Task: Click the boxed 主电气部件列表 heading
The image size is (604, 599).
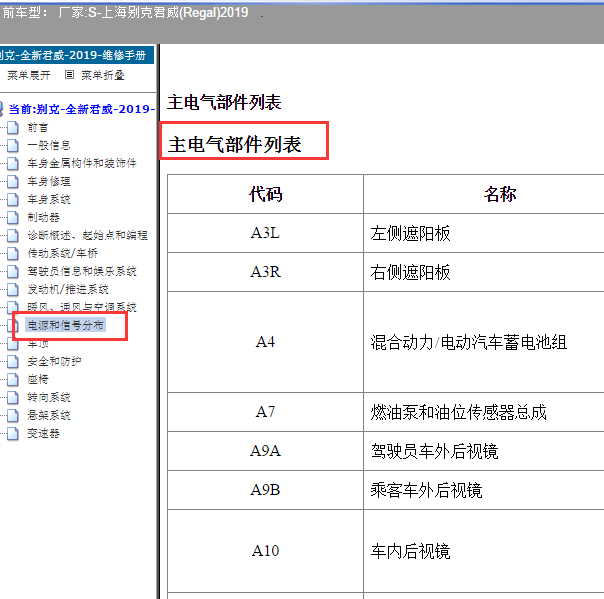Action: [x=235, y=144]
